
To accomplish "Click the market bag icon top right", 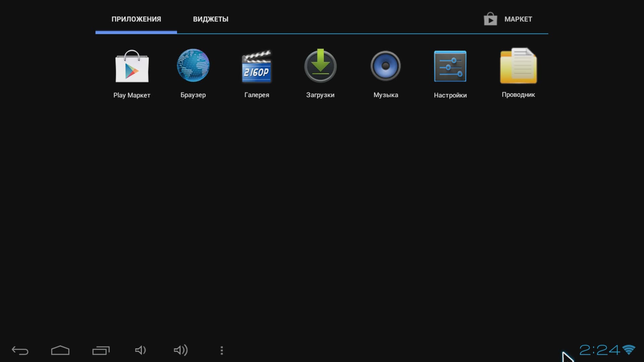I will pyautogui.click(x=490, y=19).
